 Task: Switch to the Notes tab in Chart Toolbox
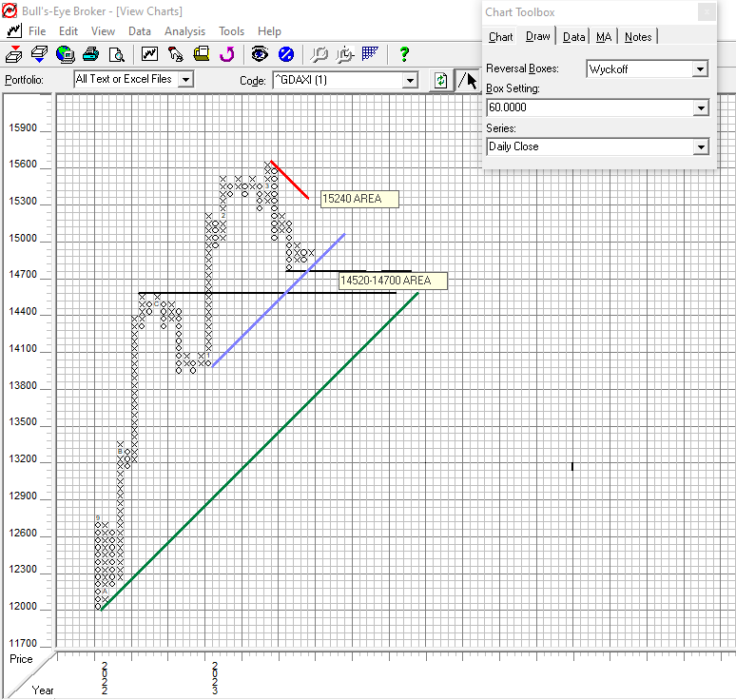click(638, 37)
